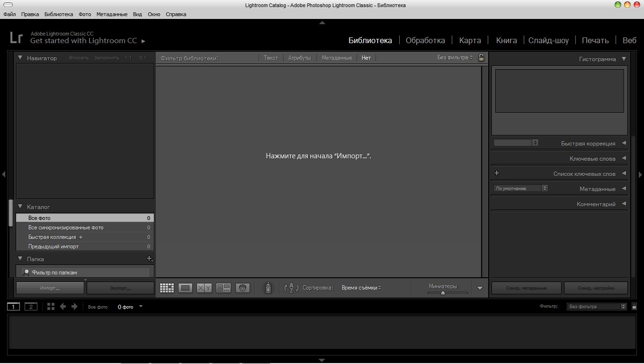
Task: Open the Метаданные menu in menu bar
Action: 112,14
